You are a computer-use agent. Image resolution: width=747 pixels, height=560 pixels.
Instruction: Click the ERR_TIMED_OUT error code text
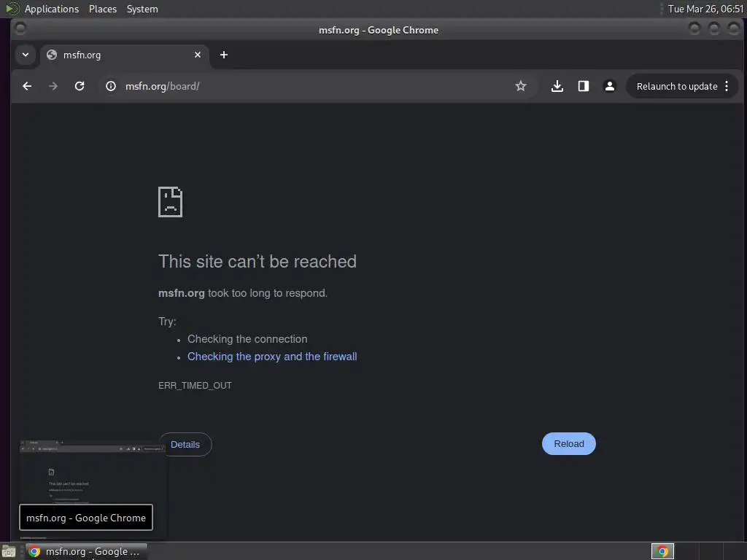195,385
